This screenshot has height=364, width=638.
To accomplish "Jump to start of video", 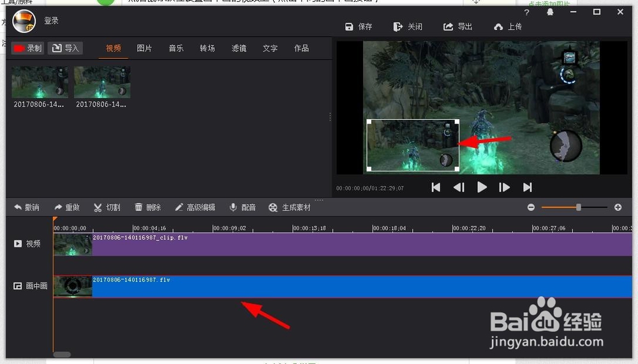I will click(x=436, y=187).
